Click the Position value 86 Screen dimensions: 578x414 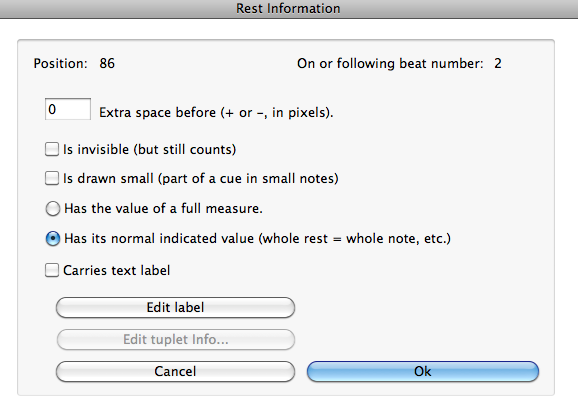pyautogui.click(x=107, y=63)
